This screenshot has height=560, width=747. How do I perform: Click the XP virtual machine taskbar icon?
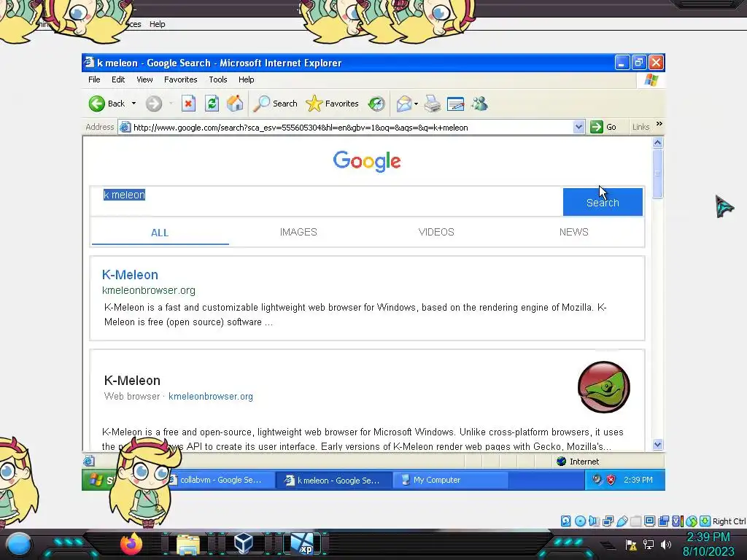click(x=302, y=544)
